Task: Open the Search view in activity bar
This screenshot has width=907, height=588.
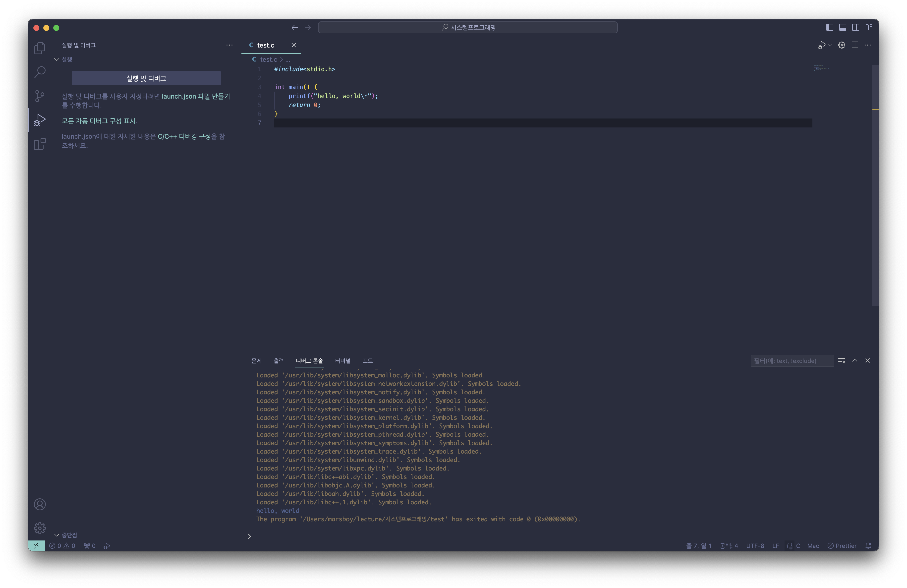Action: [x=40, y=72]
